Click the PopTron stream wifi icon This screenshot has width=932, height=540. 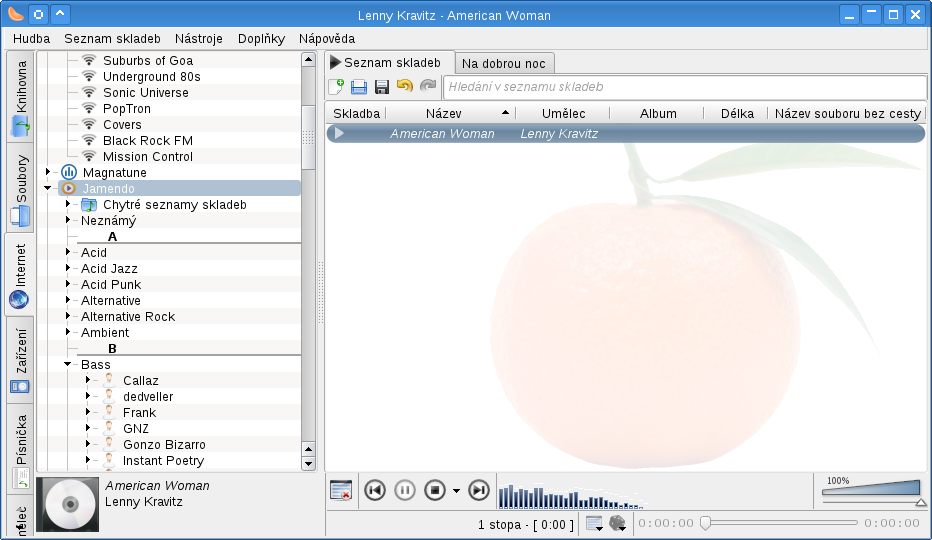89,108
